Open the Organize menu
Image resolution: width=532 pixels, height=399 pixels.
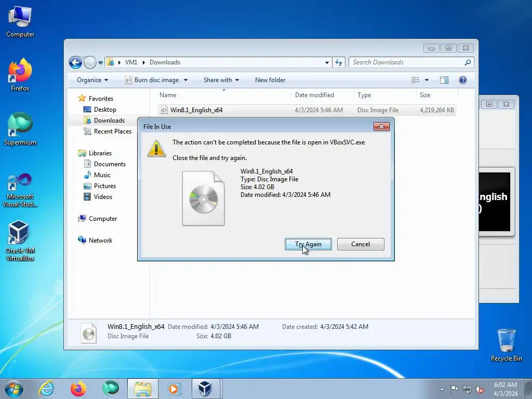(x=92, y=80)
